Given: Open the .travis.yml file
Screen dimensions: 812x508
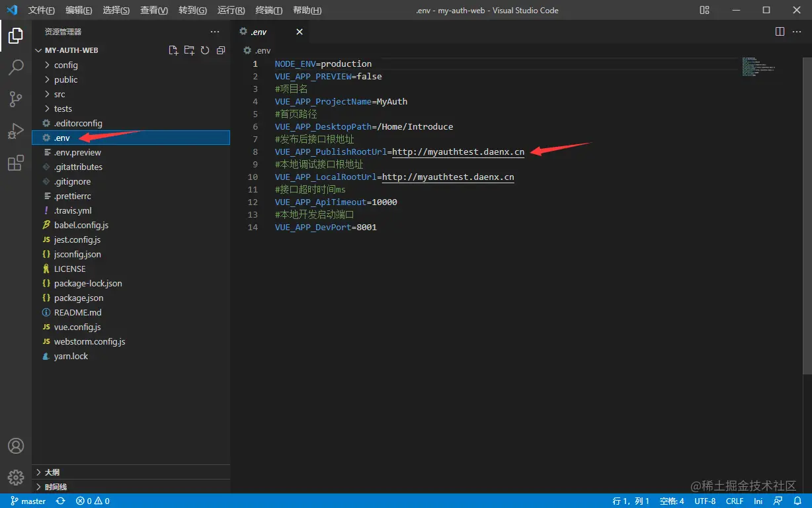Looking at the screenshot, I should (131, 210).
